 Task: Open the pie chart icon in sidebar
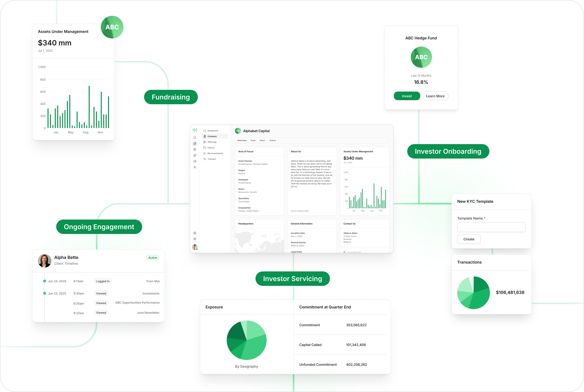pyautogui.click(x=195, y=161)
